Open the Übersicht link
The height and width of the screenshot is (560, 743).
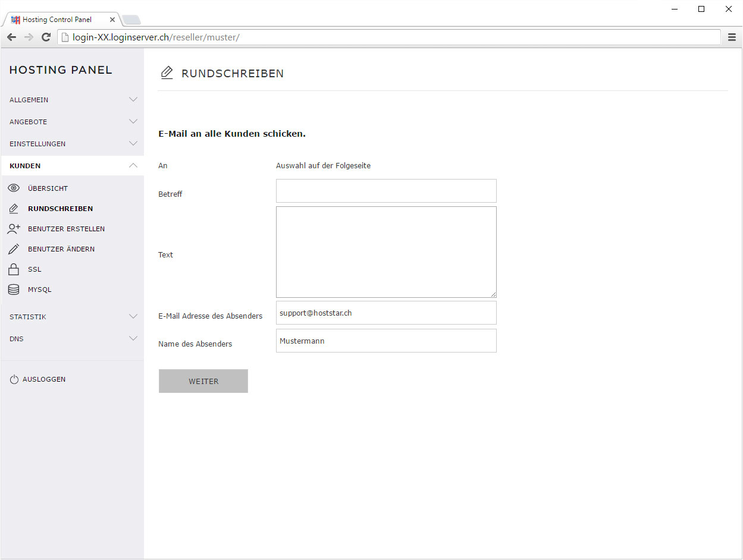(x=48, y=188)
